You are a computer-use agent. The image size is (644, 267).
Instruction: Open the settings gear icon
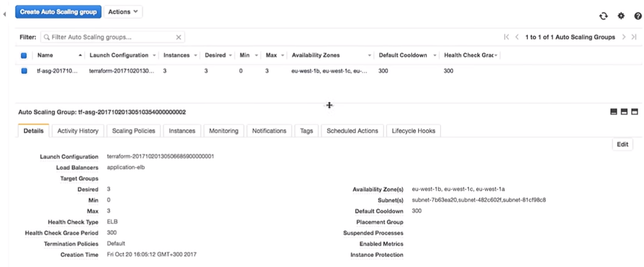pyautogui.click(x=621, y=16)
